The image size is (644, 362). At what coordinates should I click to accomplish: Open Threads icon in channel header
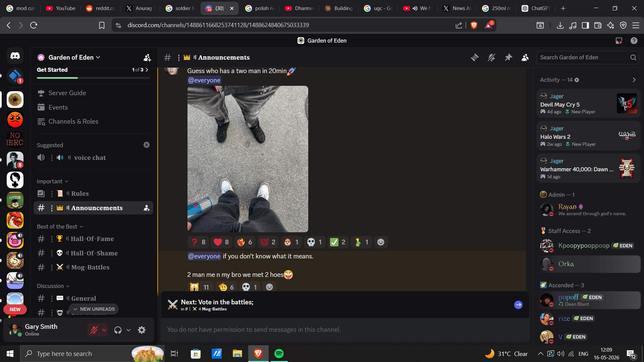475,58
